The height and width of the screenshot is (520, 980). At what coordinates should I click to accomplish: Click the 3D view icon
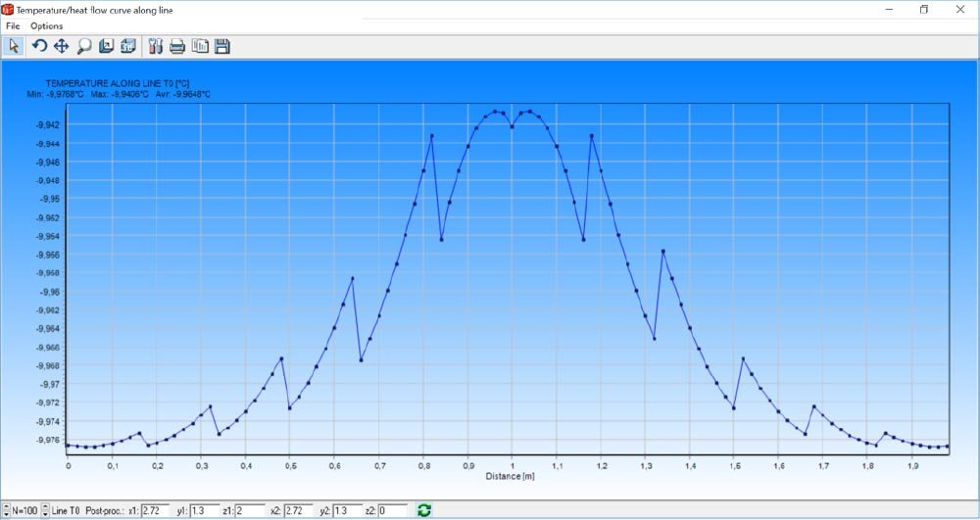pos(127,46)
